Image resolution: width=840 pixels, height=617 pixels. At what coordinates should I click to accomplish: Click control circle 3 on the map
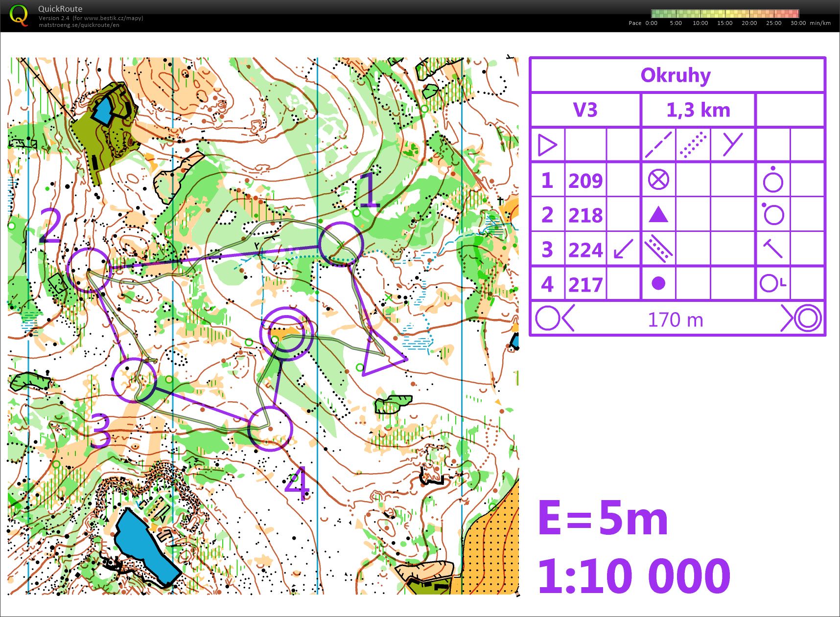(134, 380)
